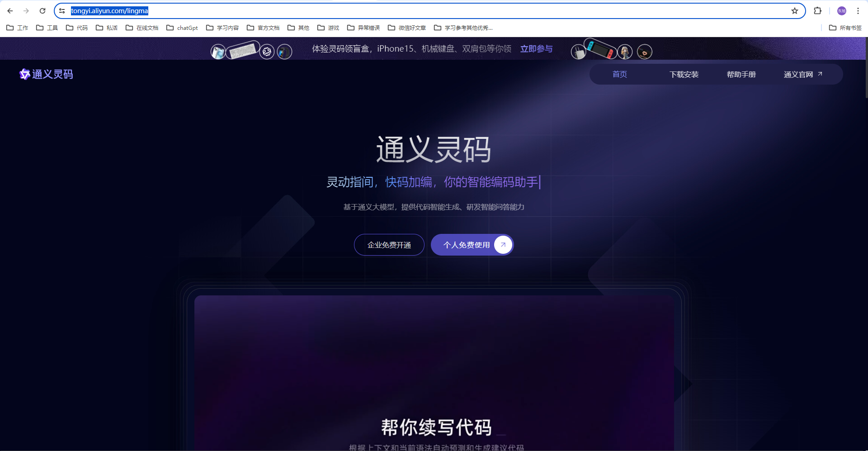The width and height of the screenshot is (868, 451).
Task: Click the 通义灵码 logo
Action: point(46,74)
